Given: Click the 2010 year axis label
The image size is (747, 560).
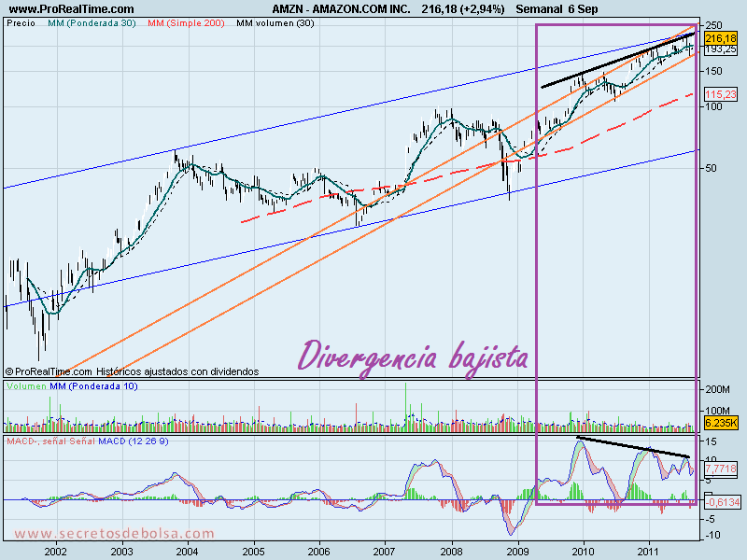Looking at the screenshot, I should (x=583, y=552).
